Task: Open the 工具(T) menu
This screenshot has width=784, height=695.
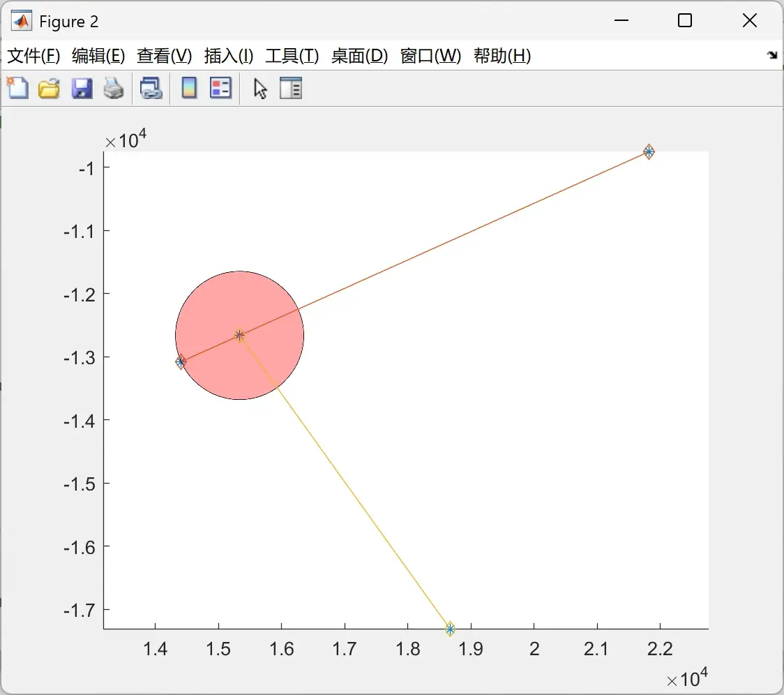Action: [292, 56]
